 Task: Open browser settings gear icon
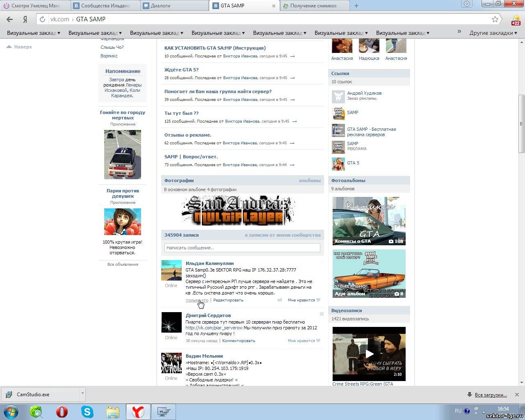[467, 4]
